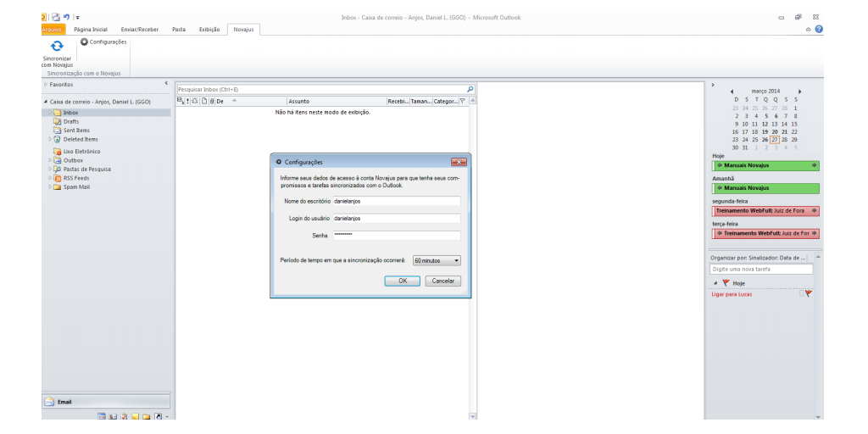
Task: Open Manuais Novajus appointment under Hoje
Action: (765, 165)
